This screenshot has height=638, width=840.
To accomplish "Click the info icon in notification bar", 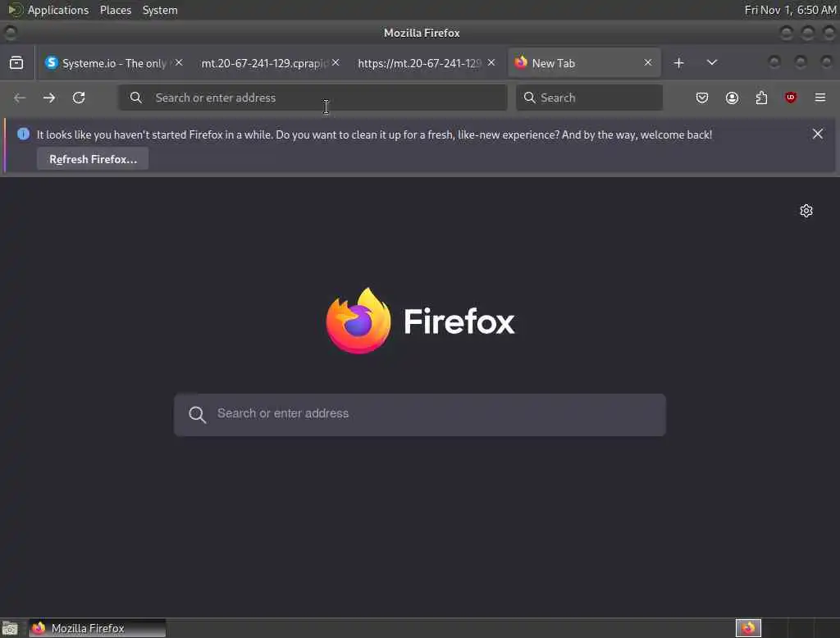I will click(x=23, y=134).
